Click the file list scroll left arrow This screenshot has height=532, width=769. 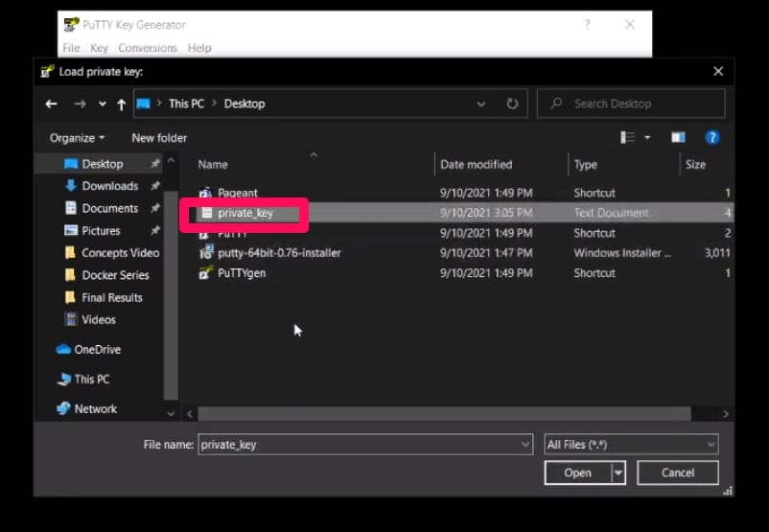point(190,414)
